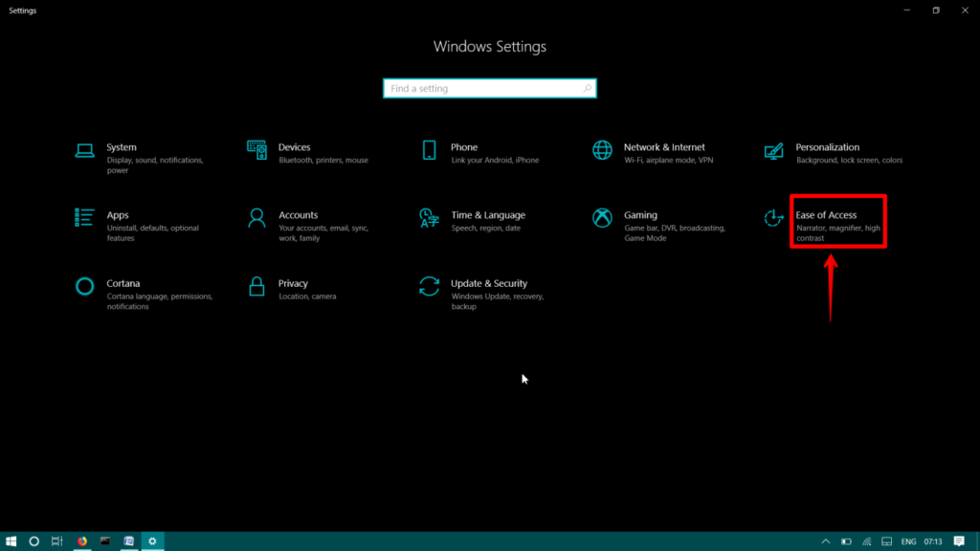Open the Update & Security title
The width and height of the screenshot is (980, 551).
(489, 283)
